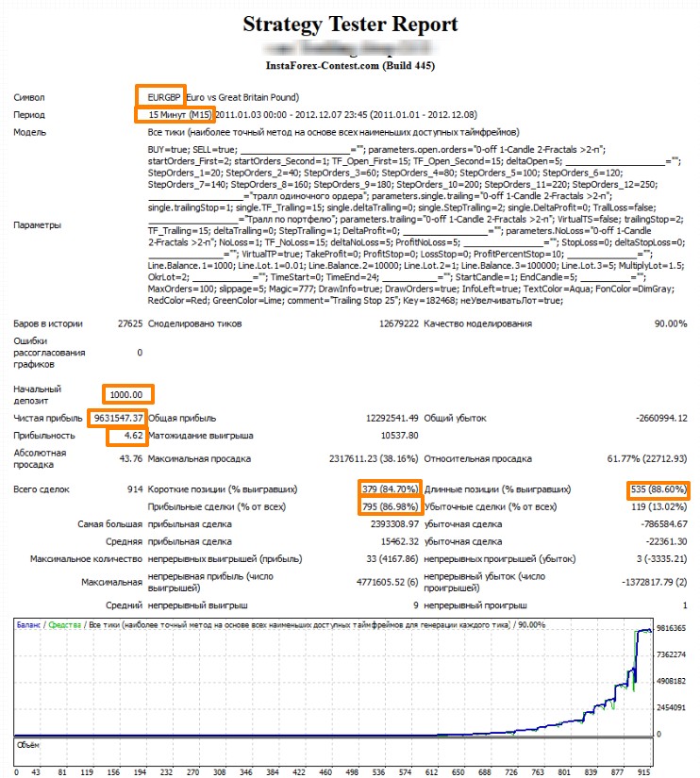The height and width of the screenshot is (778, 700).
Task: Click the 'Общий убыток' label
Action: 456,418
